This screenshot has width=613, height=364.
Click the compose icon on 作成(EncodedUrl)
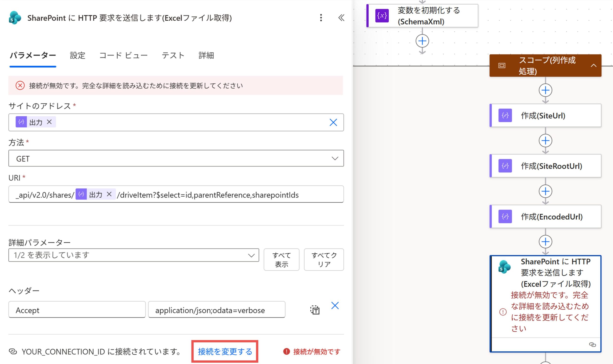(505, 216)
